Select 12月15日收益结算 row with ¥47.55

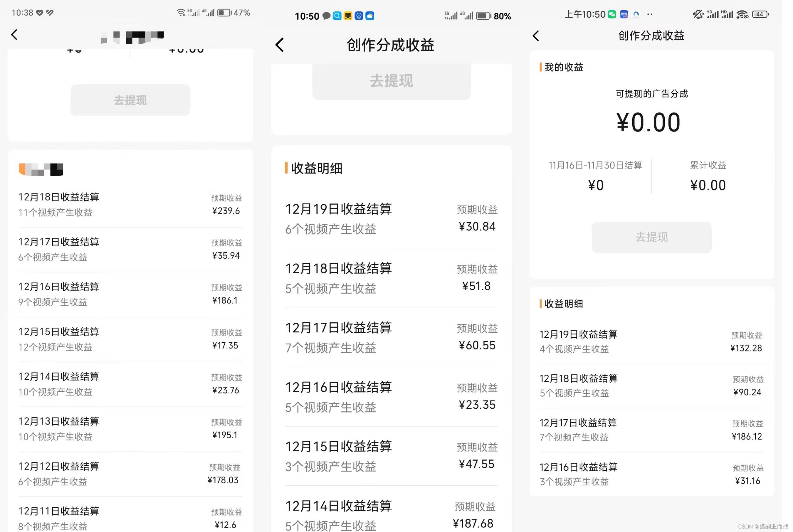pos(391,456)
